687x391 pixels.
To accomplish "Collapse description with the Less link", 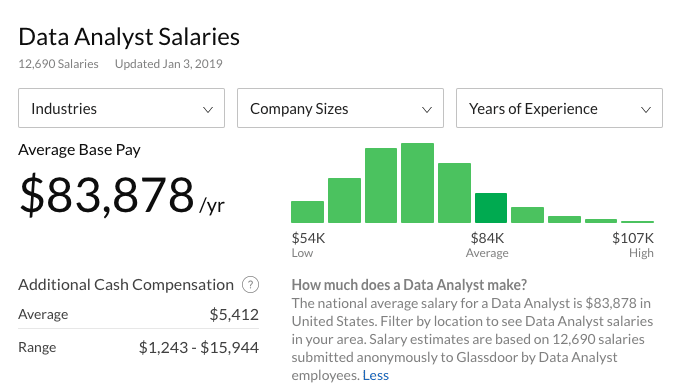I will click(375, 375).
